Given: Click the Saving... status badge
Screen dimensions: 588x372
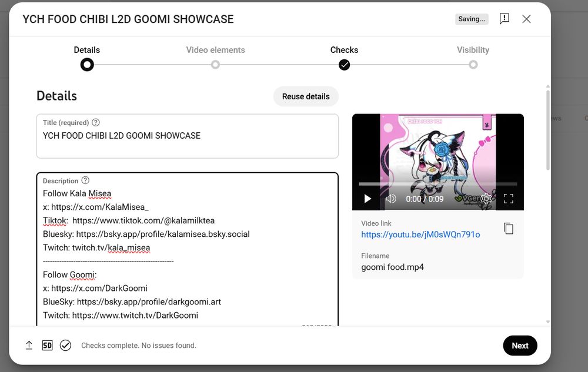Looking at the screenshot, I should 472,19.
